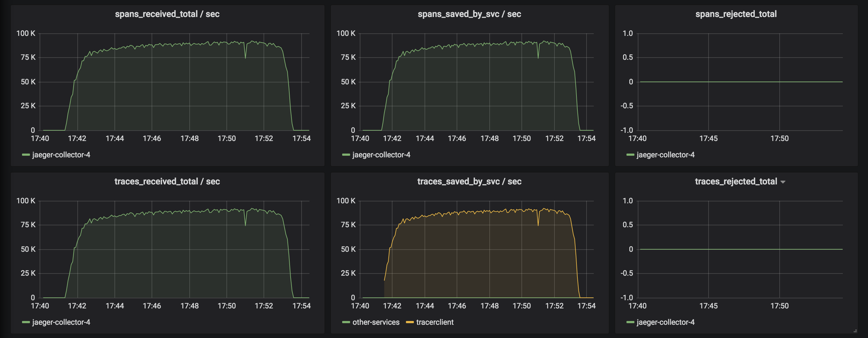
Task: Toggle other-services series in traces_saved_by_svc legend
Action: [x=376, y=322]
